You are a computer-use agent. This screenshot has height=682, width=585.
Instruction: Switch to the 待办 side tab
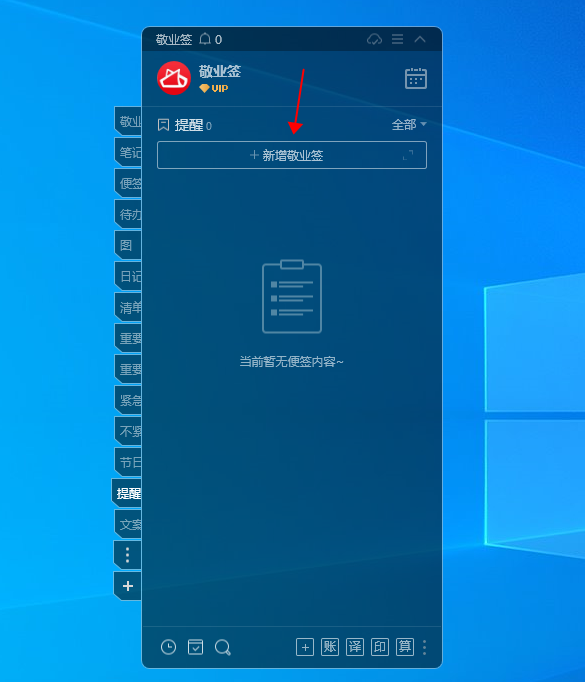tap(128, 214)
